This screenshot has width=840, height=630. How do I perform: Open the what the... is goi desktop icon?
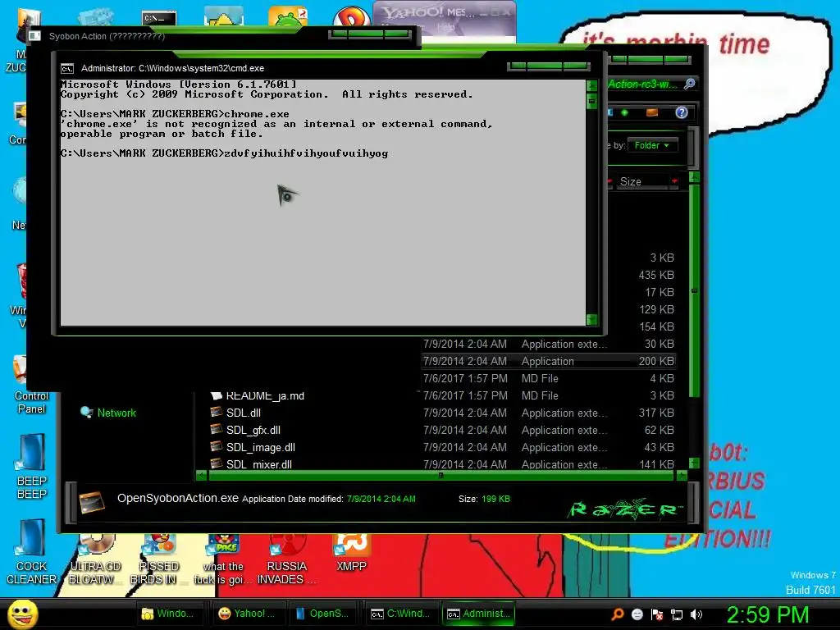(223, 559)
